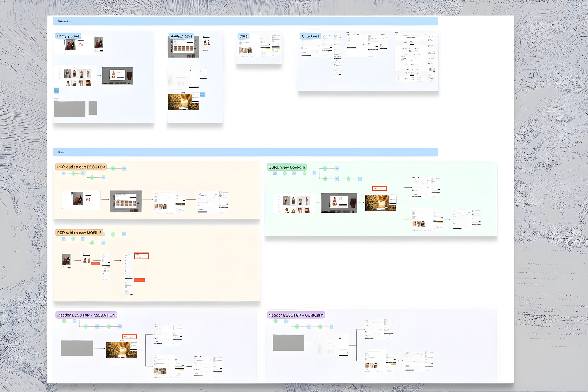Select the "Chucloud" section label
The height and width of the screenshot is (392, 588).
(310, 36)
